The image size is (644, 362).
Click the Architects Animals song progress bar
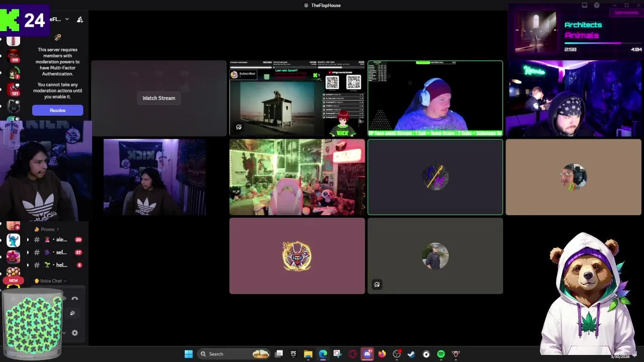[x=603, y=43]
